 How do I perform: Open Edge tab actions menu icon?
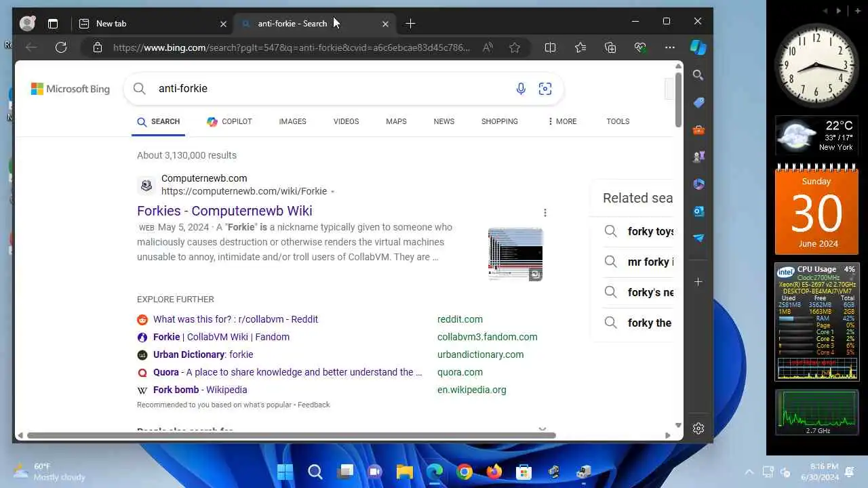pyautogui.click(x=53, y=24)
